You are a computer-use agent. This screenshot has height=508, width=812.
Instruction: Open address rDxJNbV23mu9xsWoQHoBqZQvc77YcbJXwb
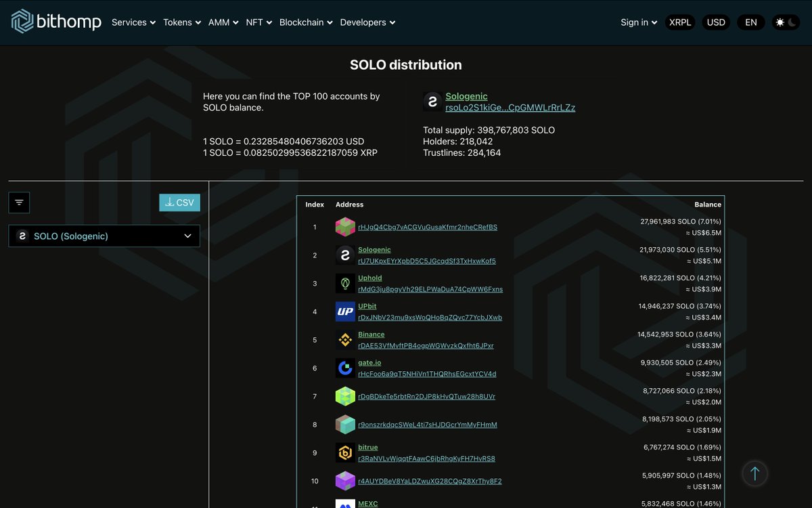(x=430, y=317)
